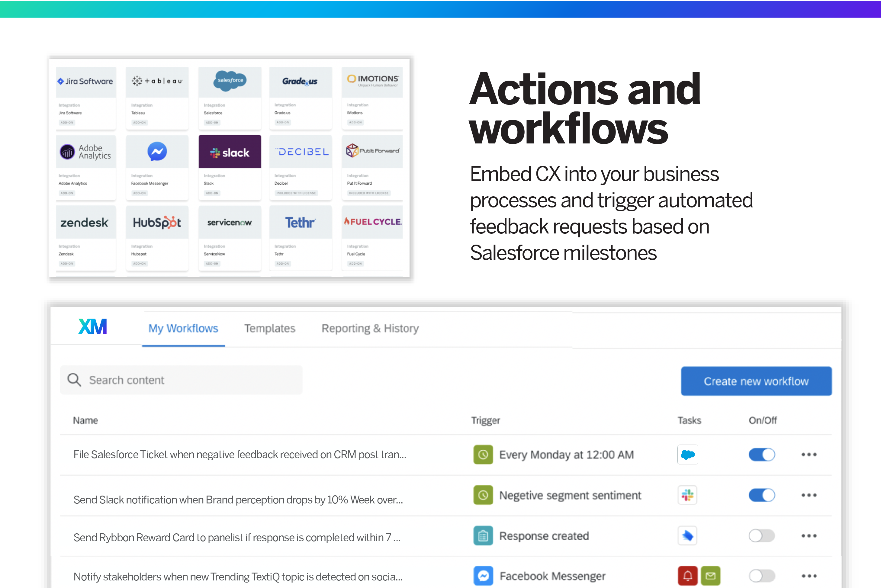Toggle on the Send Rybbon Reward Card workflow
The height and width of the screenshot is (588, 881).
tap(763, 536)
